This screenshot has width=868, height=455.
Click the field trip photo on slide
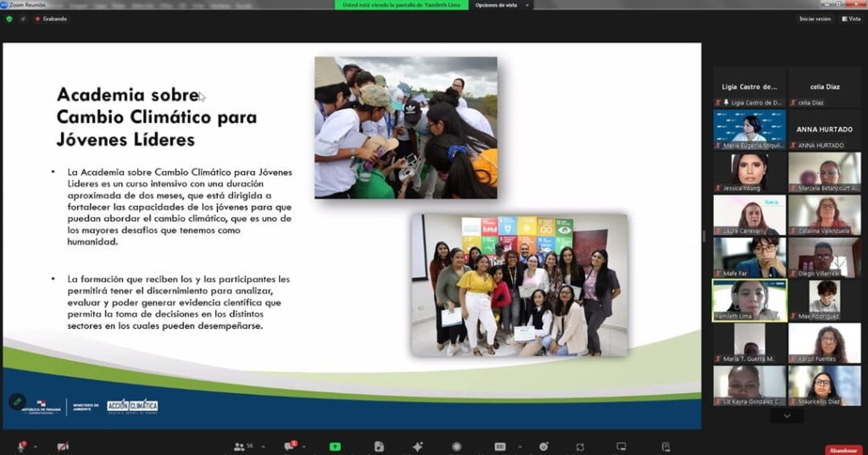pyautogui.click(x=406, y=127)
